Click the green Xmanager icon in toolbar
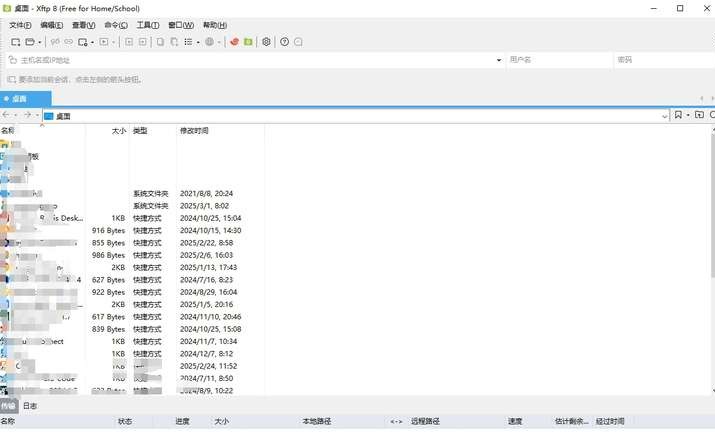This screenshot has width=715, height=446. tap(248, 42)
